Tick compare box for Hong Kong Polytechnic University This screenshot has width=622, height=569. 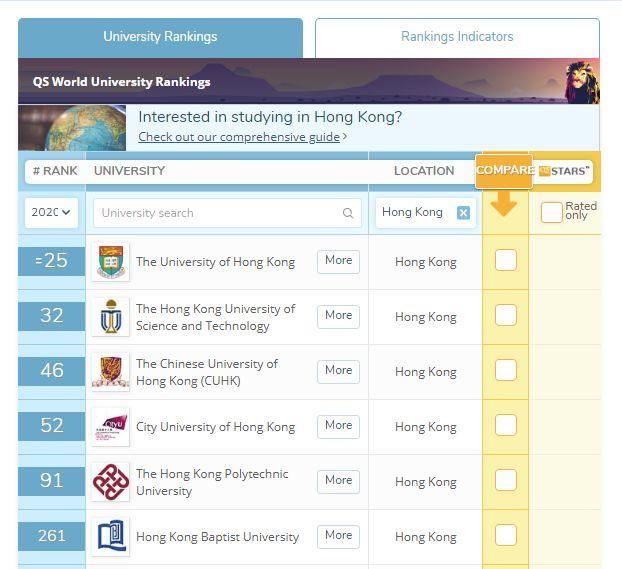(x=506, y=480)
